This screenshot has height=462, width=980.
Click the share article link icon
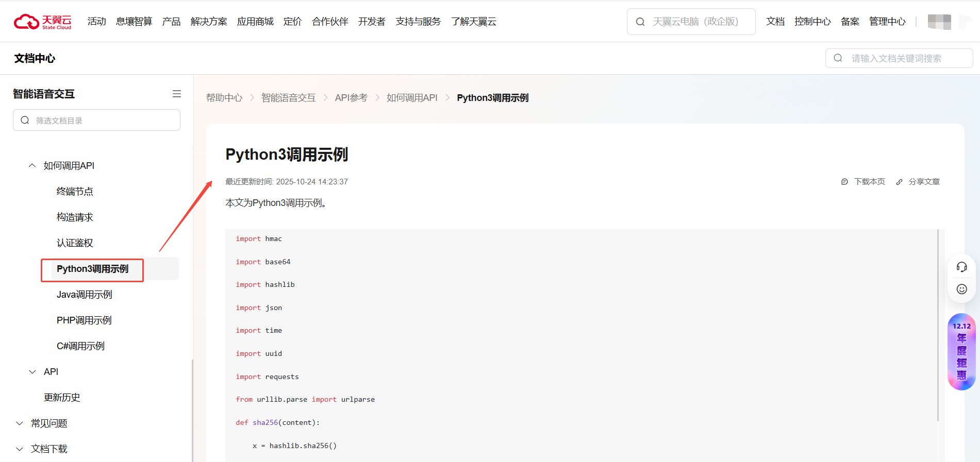point(899,182)
